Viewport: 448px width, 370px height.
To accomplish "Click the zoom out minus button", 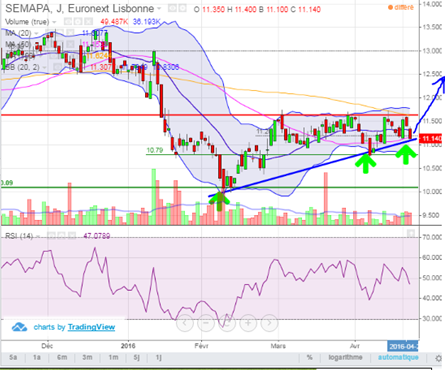I will click(206, 323).
